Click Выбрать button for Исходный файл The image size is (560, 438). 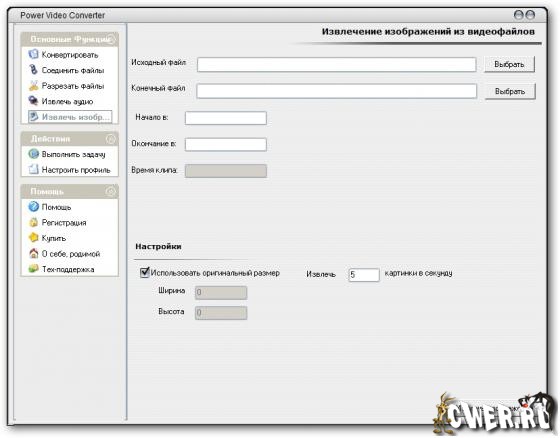pos(509,64)
